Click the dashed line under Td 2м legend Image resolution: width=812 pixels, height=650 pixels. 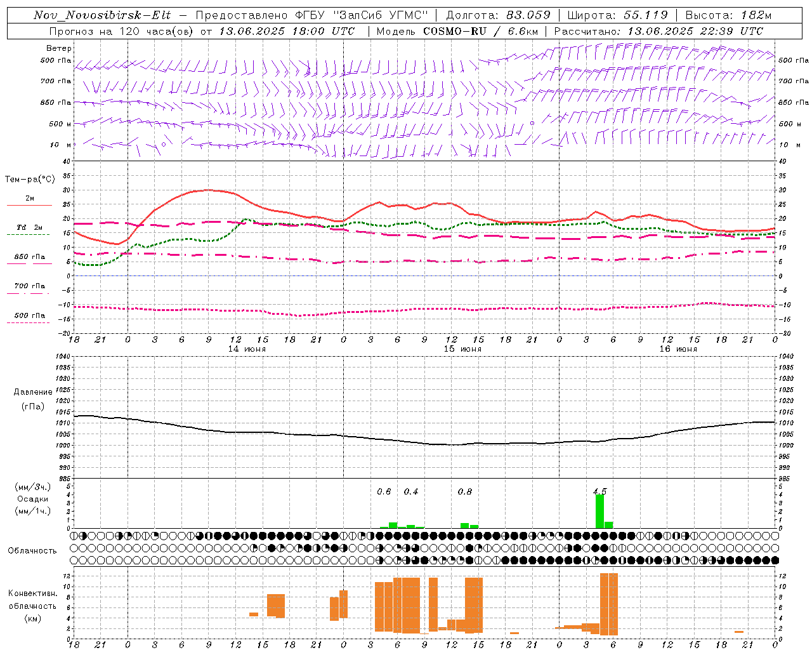coord(28,235)
